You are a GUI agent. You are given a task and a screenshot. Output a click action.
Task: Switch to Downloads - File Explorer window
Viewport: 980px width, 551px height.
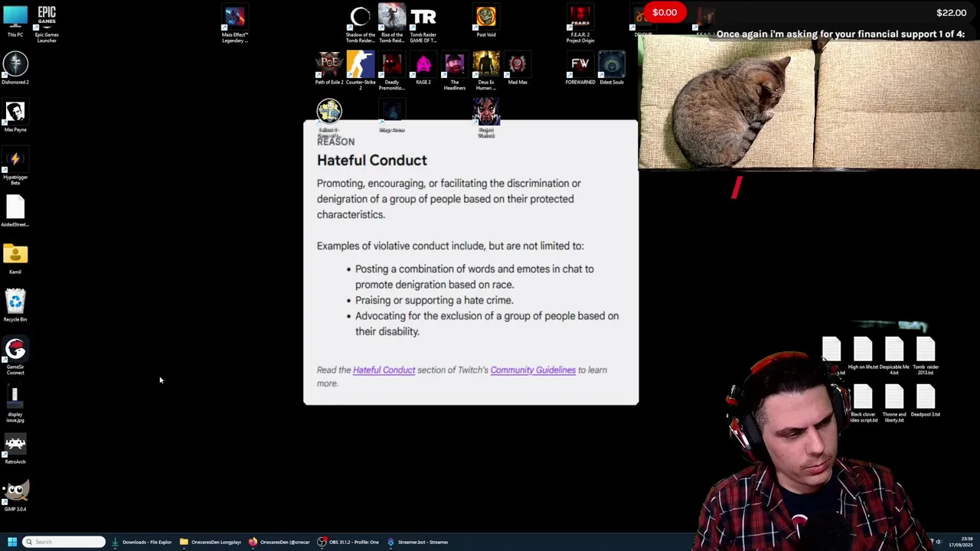142,542
